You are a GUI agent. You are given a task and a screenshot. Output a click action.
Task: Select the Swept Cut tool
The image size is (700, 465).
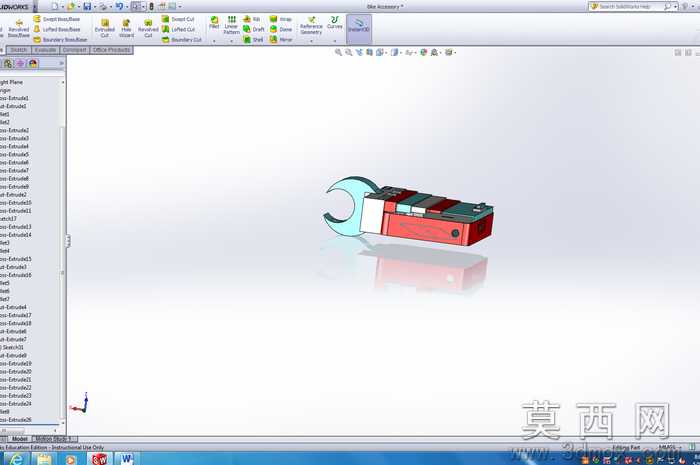tap(178, 19)
